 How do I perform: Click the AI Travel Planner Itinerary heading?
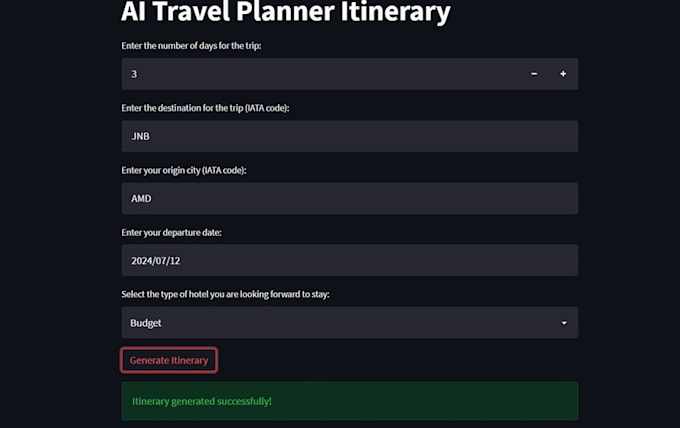pyautogui.click(x=286, y=13)
